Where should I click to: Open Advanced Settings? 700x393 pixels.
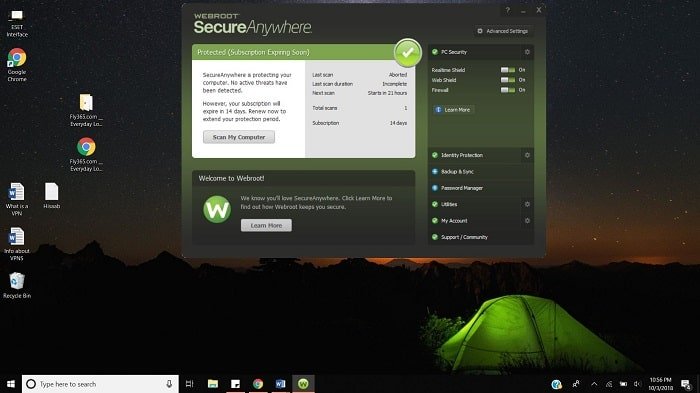[x=503, y=31]
